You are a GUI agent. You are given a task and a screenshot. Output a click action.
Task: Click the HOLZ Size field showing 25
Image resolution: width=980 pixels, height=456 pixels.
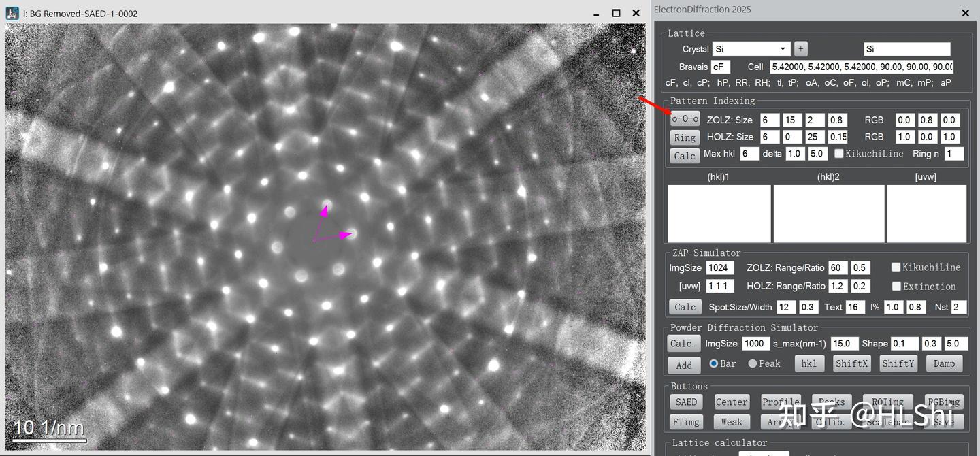pos(815,137)
